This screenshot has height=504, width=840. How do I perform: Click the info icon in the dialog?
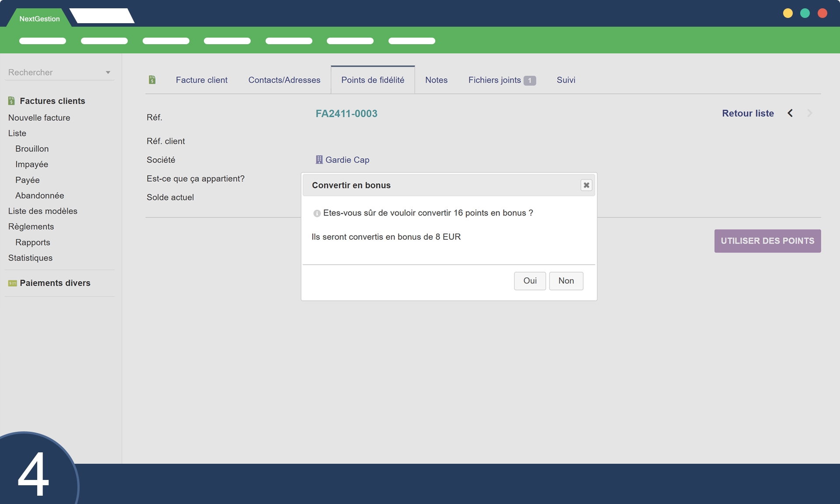tap(317, 213)
